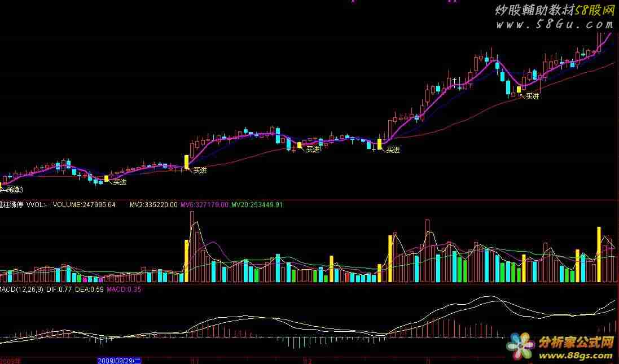
Task: Click the MACD(12,26,9) indicator title
Action: click(x=21, y=290)
